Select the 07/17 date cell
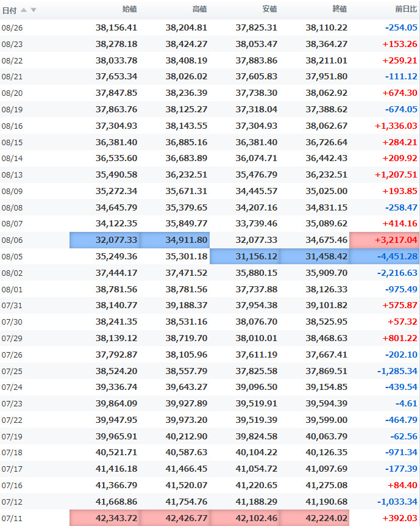The image size is (420, 526). 12,469
